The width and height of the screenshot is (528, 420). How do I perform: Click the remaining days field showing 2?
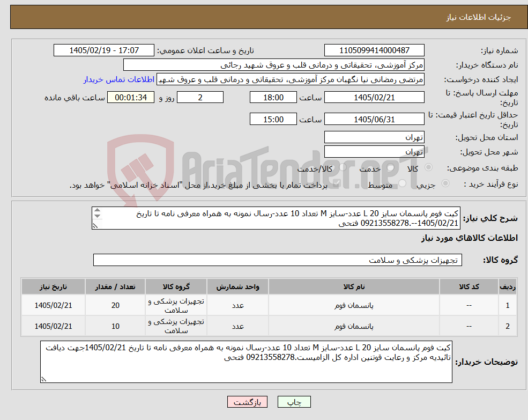pos(200,98)
